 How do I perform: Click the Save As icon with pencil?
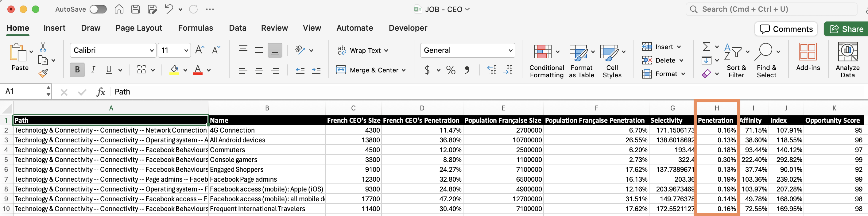tap(152, 9)
